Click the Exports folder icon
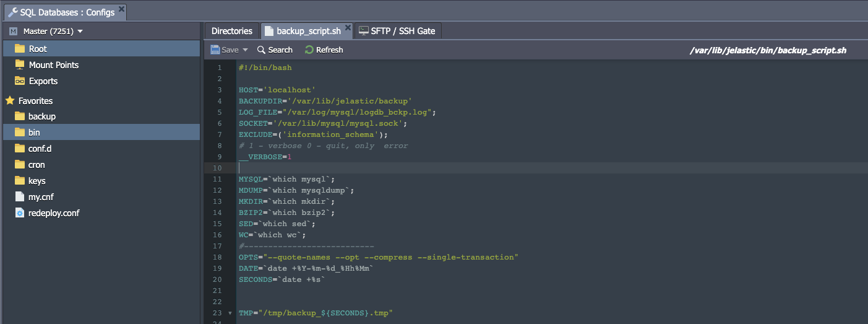Viewport: 868px width, 324px height. pos(20,81)
